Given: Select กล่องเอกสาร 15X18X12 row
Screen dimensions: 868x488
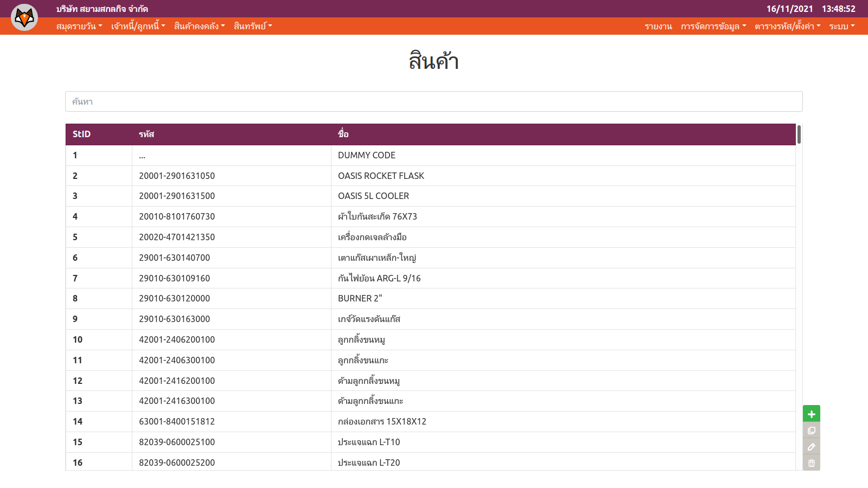Looking at the screenshot, I should pyautogui.click(x=431, y=421).
